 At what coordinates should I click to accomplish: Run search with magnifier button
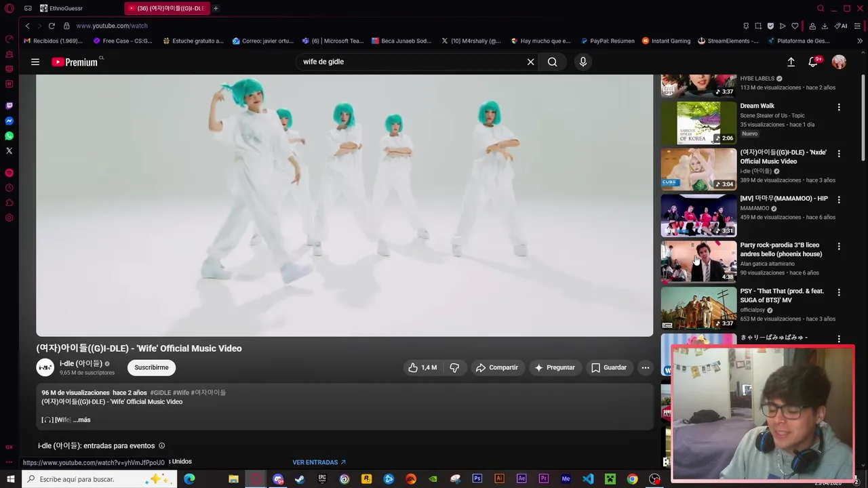click(553, 62)
